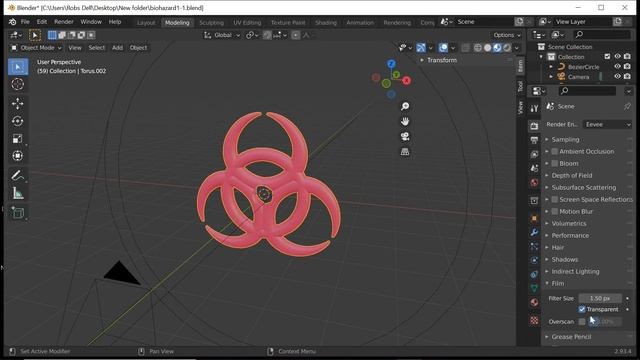The width and height of the screenshot is (640, 360).
Task: Open the Object Constraints properties tab
Action: click(534, 275)
